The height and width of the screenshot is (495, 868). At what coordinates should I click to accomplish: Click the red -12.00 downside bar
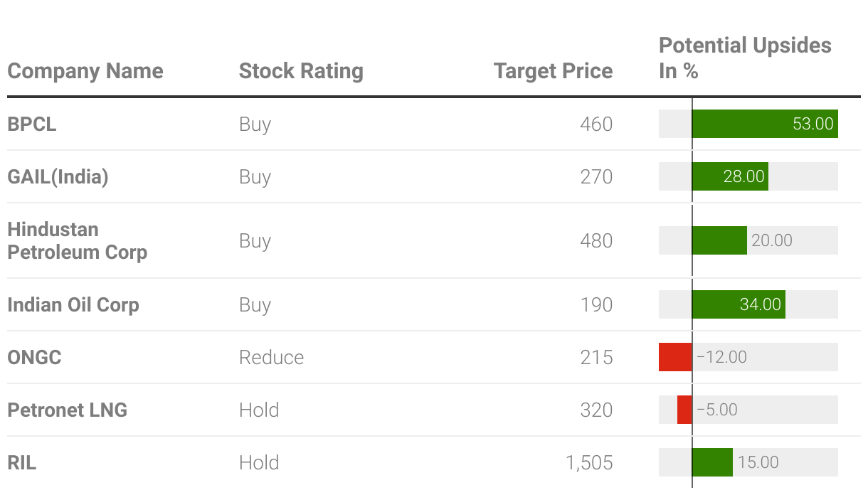click(675, 357)
